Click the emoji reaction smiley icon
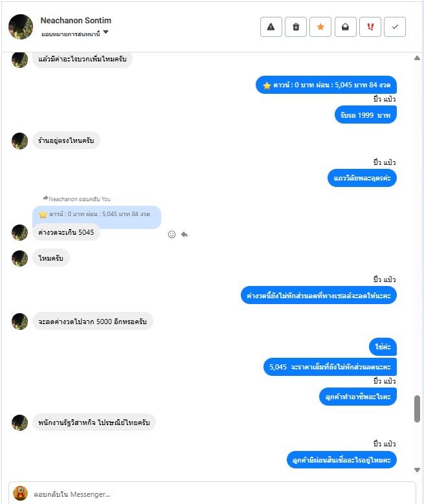This screenshot has width=424, height=504. pos(172,234)
